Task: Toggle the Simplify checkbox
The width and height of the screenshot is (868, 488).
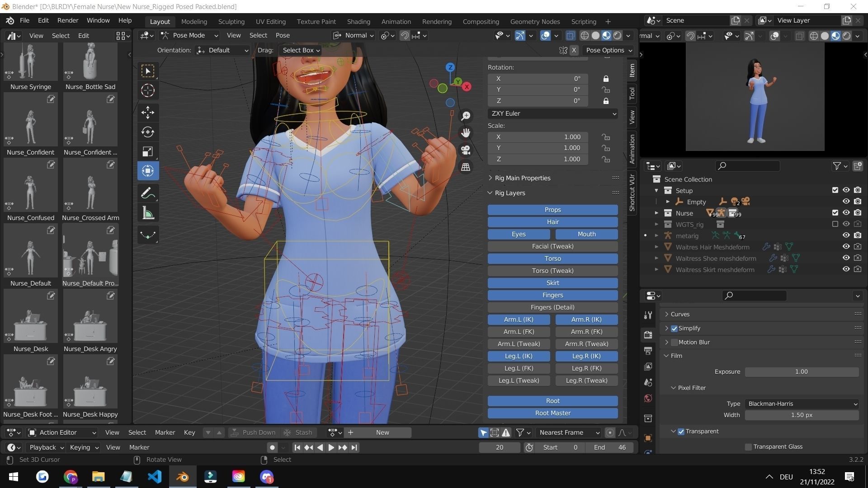Action: click(674, 328)
